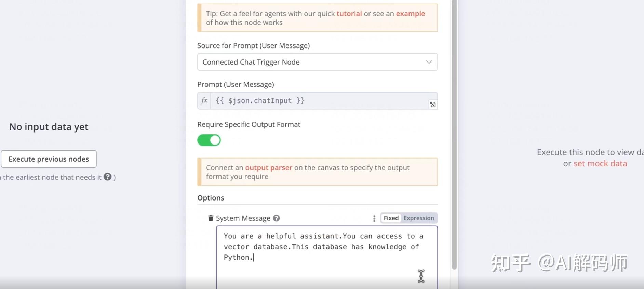Click the dropdown chevron for Connected Chat Trigger Node
The height and width of the screenshot is (289, 644).
[x=429, y=62]
